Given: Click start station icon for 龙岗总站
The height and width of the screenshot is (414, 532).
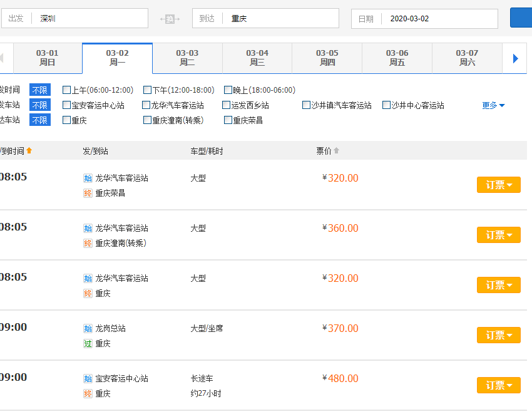Looking at the screenshot, I should tap(88, 328).
